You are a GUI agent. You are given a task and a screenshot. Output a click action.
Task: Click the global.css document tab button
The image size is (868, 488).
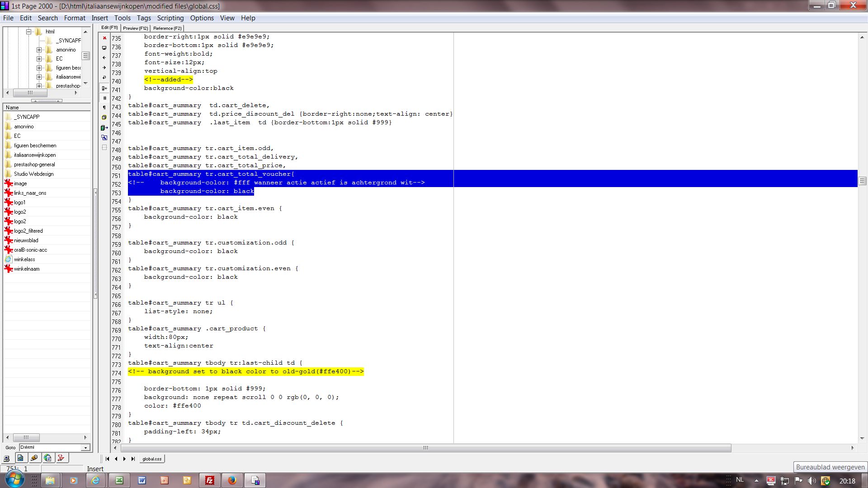tap(152, 459)
